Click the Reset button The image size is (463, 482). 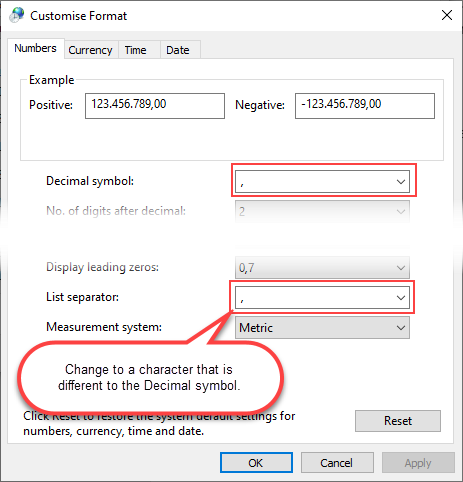point(398,421)
